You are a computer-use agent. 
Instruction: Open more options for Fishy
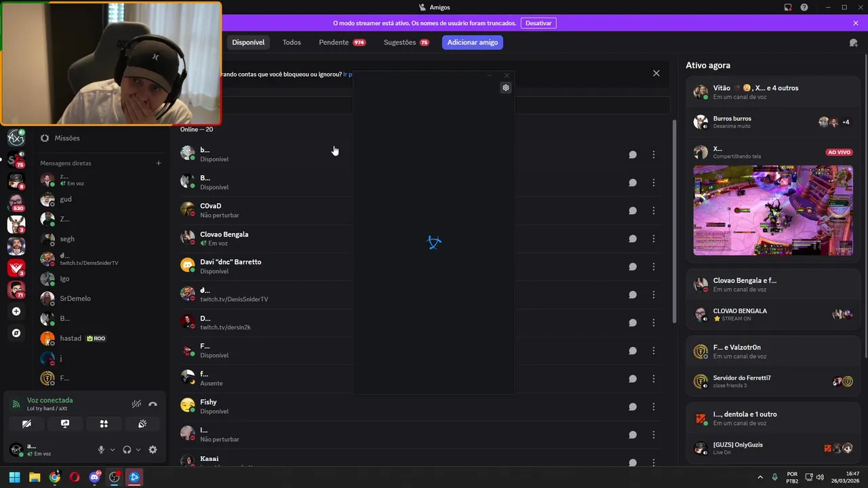pyautogui.click(x=653, y=407)
